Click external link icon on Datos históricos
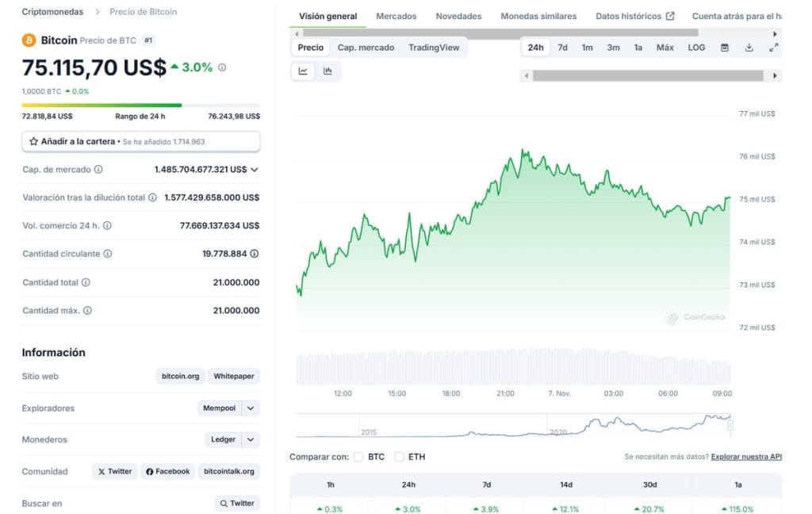Screen dimensions: 812x514 pyautogui.click(x=670, y=16)
